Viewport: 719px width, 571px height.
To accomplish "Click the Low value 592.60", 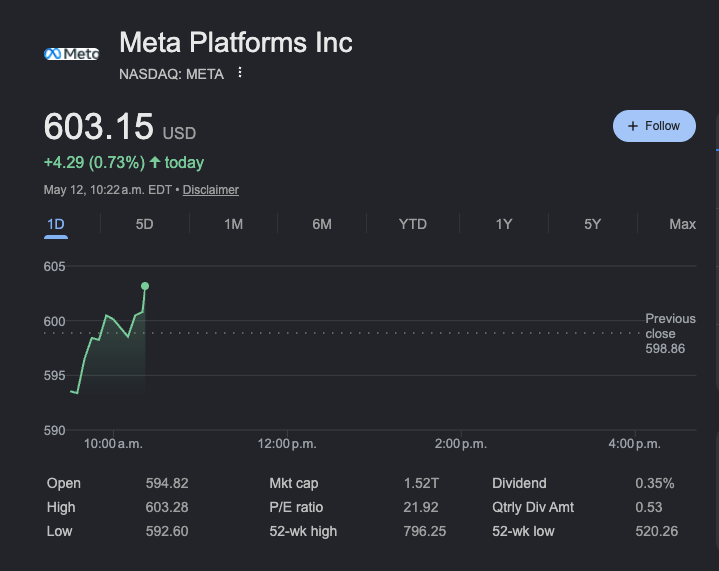I will point(167,531).
